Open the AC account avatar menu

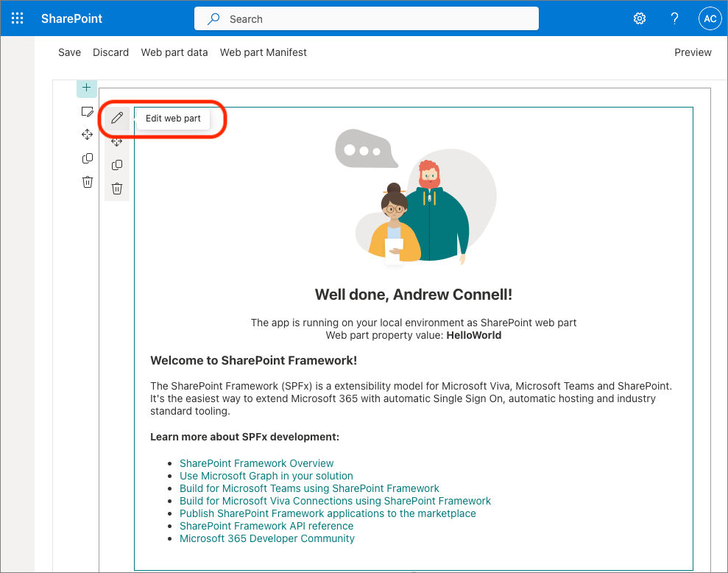tap(710, 18)
